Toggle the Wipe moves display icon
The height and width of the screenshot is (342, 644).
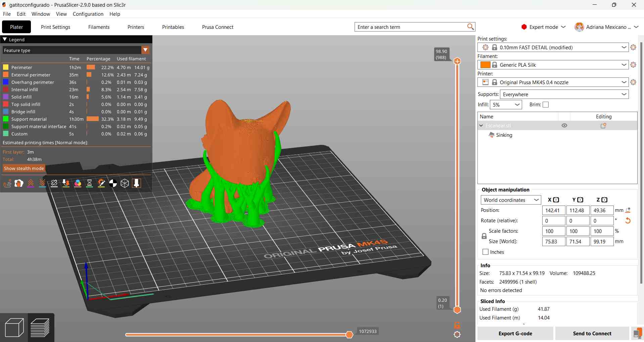click(x=19, y=183)
